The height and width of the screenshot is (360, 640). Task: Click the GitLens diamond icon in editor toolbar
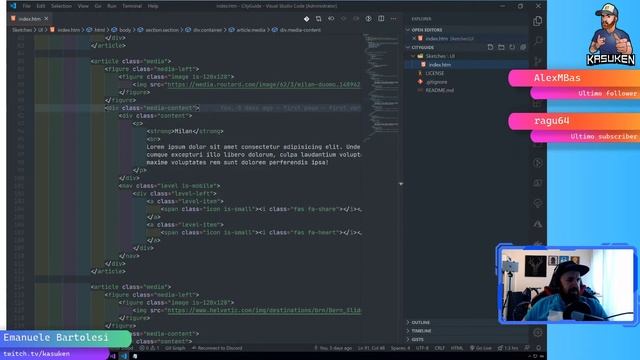click(307, 19)
